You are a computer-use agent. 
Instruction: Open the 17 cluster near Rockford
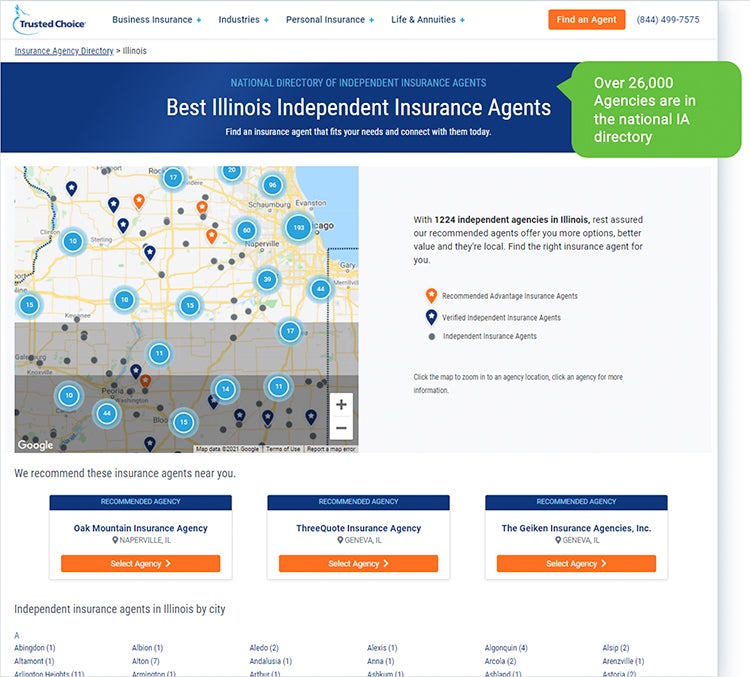[173, 178]
